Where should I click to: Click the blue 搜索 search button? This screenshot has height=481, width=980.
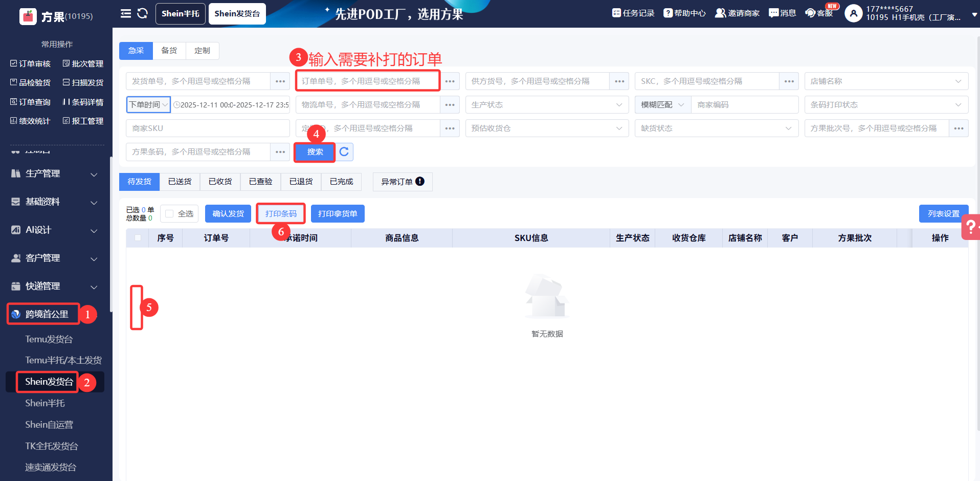(x=315, y=152)
